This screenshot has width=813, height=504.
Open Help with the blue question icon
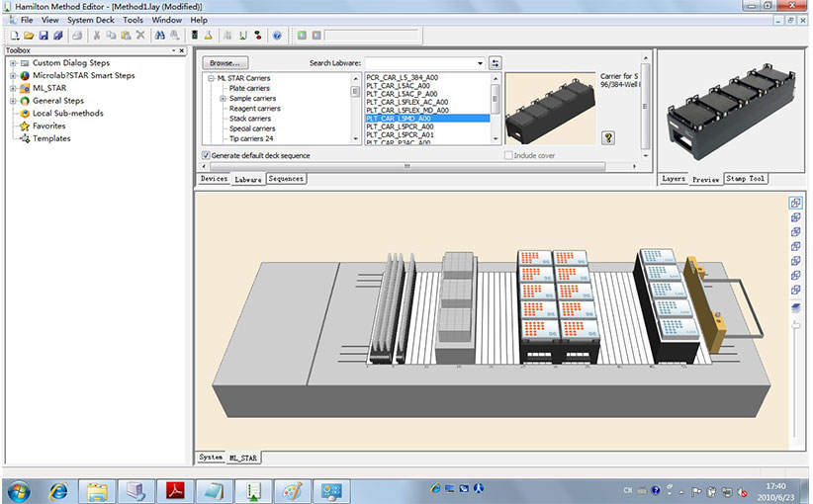pyautogui.click(x=277, y=36)
